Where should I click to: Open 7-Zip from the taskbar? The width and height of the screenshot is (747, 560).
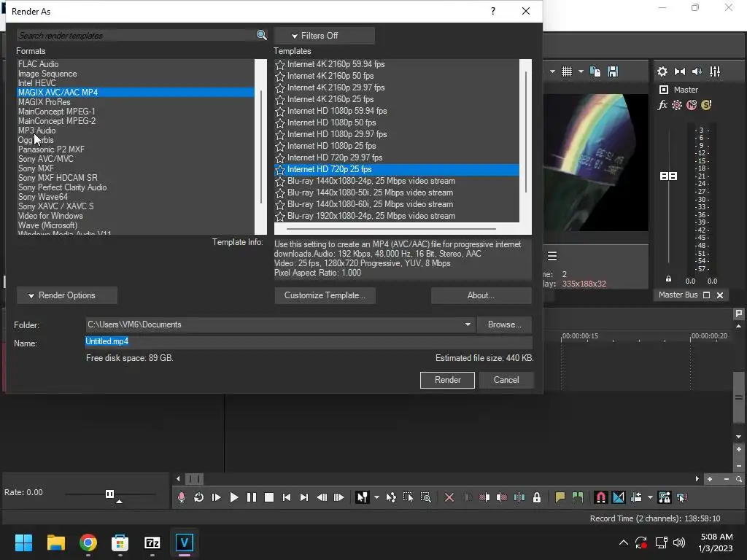152,542
